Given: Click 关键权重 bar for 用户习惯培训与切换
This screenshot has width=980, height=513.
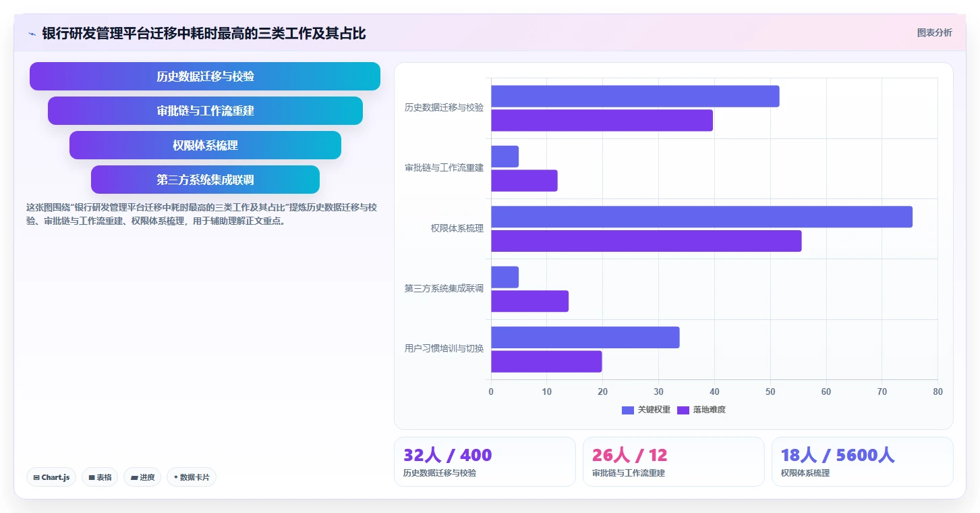Looking at the screenshot, I should click(x=585, y=337).
